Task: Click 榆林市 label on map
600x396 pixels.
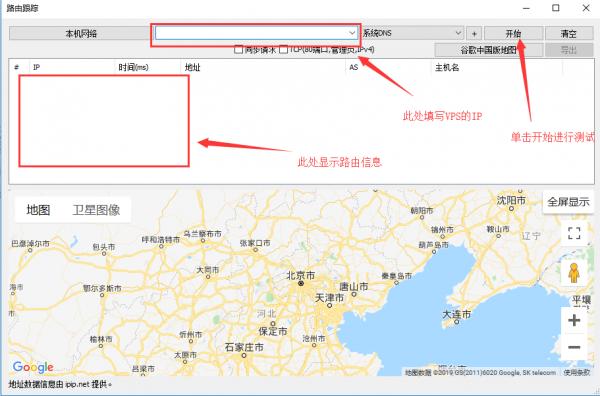Action: point(101,339)
